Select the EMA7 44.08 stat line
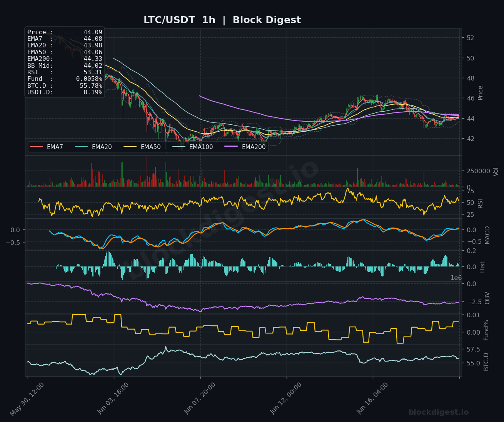Image resolution: width=504 pixels, height=422 pixels. [65, 39]
